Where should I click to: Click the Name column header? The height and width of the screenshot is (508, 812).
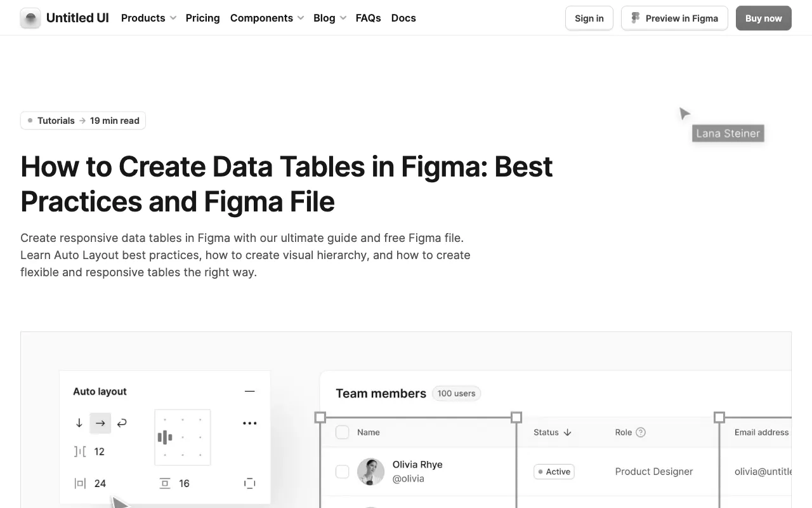[369, 432]
